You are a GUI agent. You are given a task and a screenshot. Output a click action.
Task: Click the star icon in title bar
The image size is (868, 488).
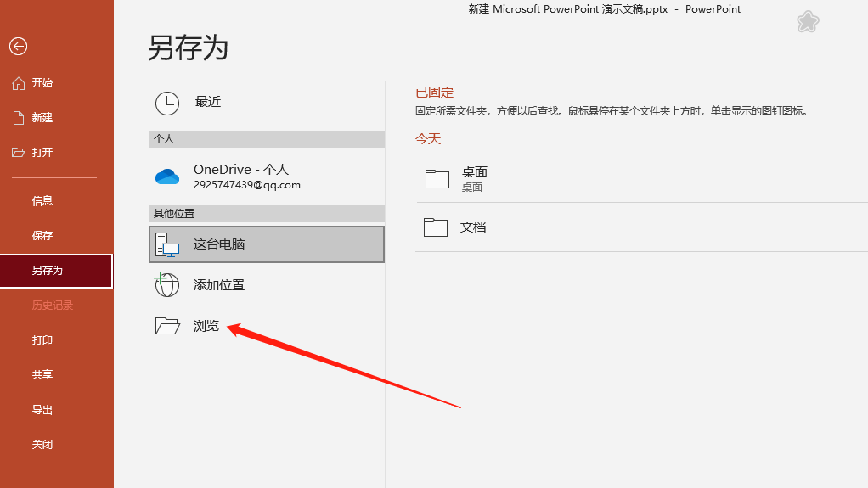[x=808, y=22]
